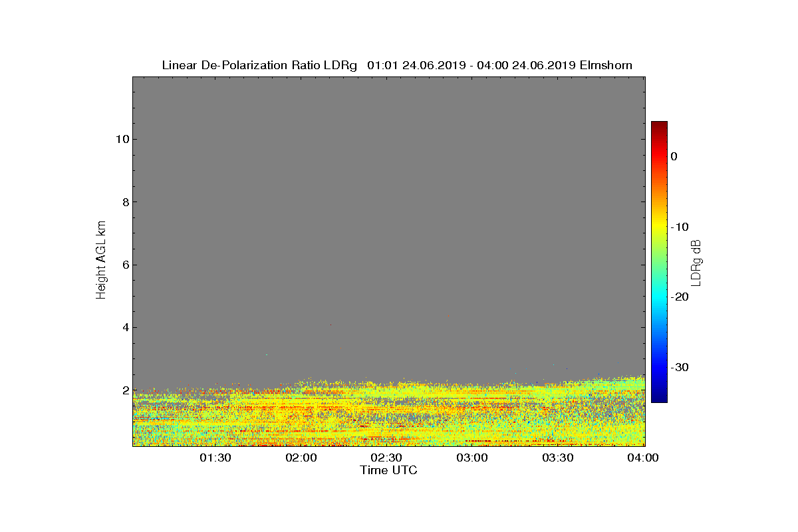
Task: Click the colorbar value 0 label
Action: pyautogui.click(x=674, y=156)
